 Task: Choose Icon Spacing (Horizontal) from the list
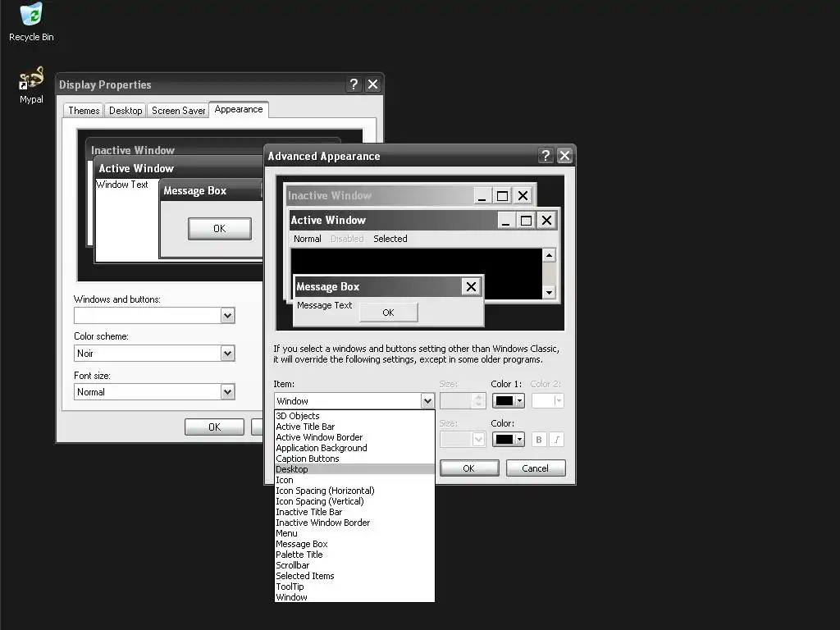(354, 491)
